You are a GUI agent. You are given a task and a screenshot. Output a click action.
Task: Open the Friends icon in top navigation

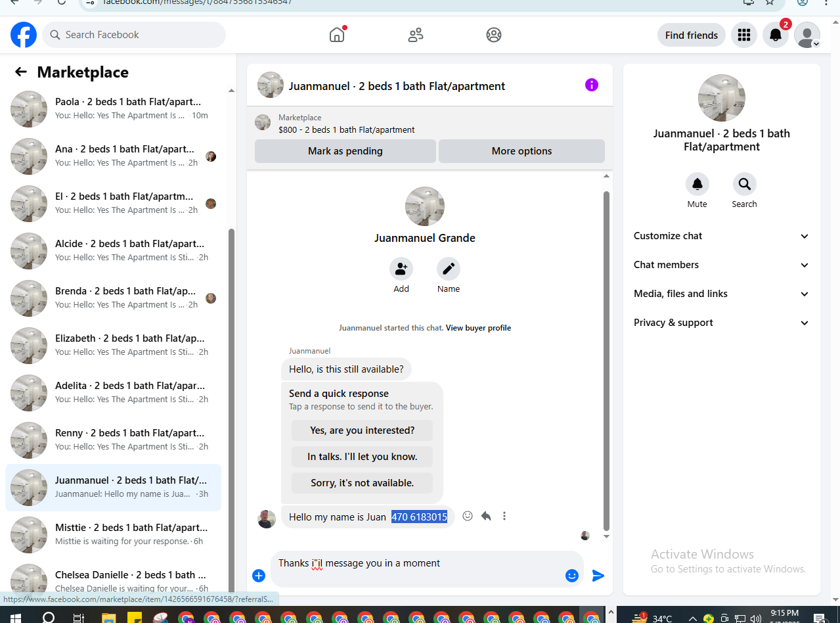[x=416, y=35]
